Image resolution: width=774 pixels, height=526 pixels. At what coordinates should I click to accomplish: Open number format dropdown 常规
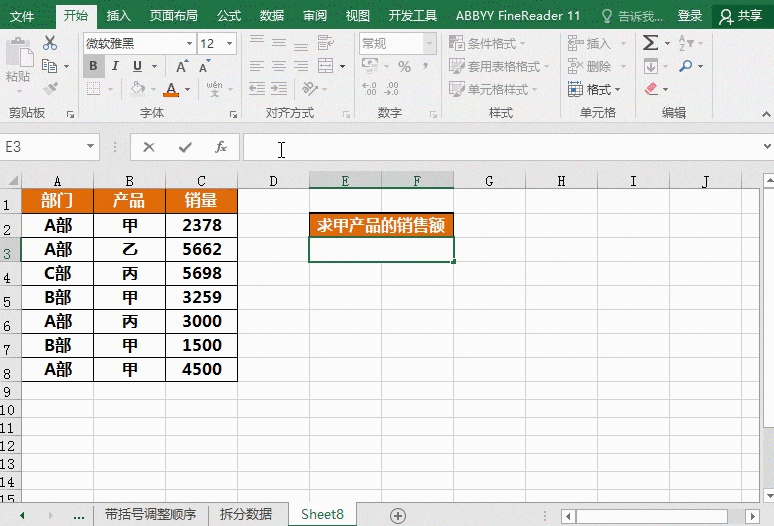429,43
